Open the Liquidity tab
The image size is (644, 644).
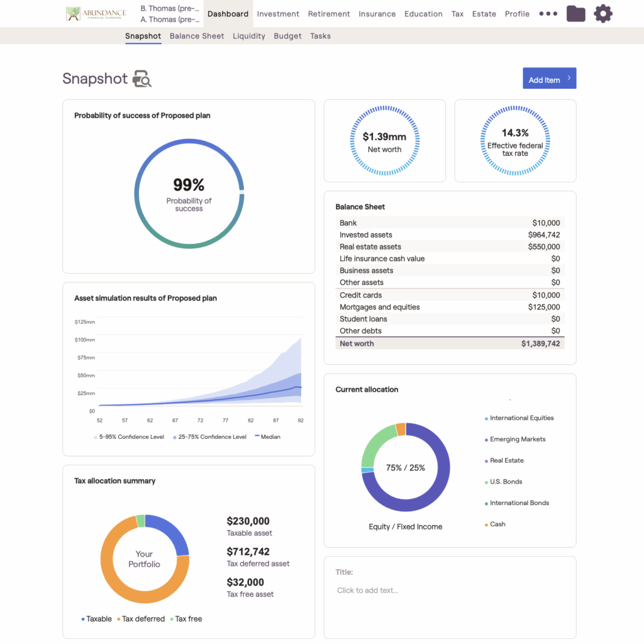(x=249, y=36)
